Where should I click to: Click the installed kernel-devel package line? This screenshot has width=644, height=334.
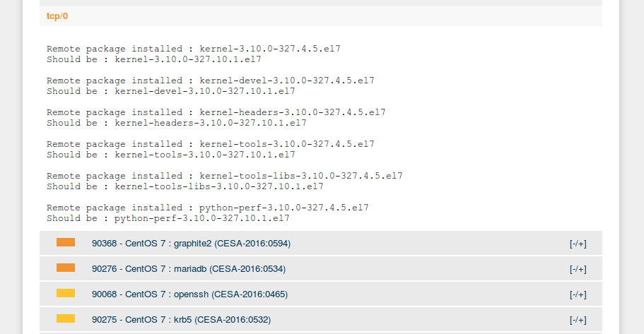click(x=210, y=80)
